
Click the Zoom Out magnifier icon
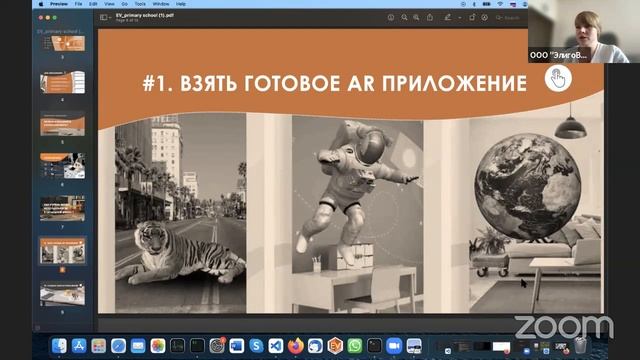click(404, 18)
